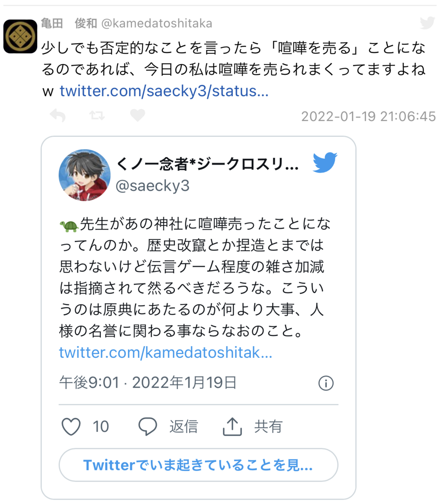This screenshot has height=504, width=440.
Task: Click the Twitterでいま起きていることを見 button
Action: coord(198,465)
